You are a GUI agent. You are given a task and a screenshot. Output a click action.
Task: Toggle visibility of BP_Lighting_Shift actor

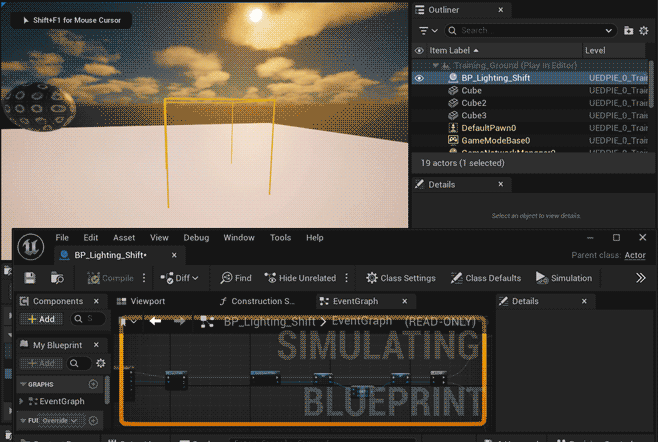coord(419,78)
